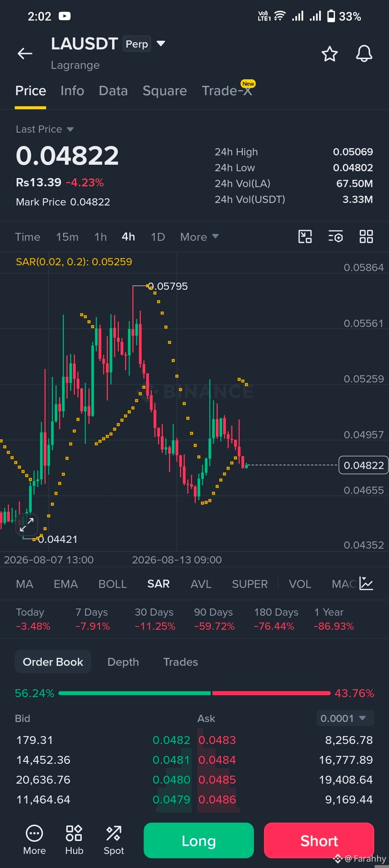Add LAUSDT to favorites with star icon

pyautogui.click(x=329, y=54)
